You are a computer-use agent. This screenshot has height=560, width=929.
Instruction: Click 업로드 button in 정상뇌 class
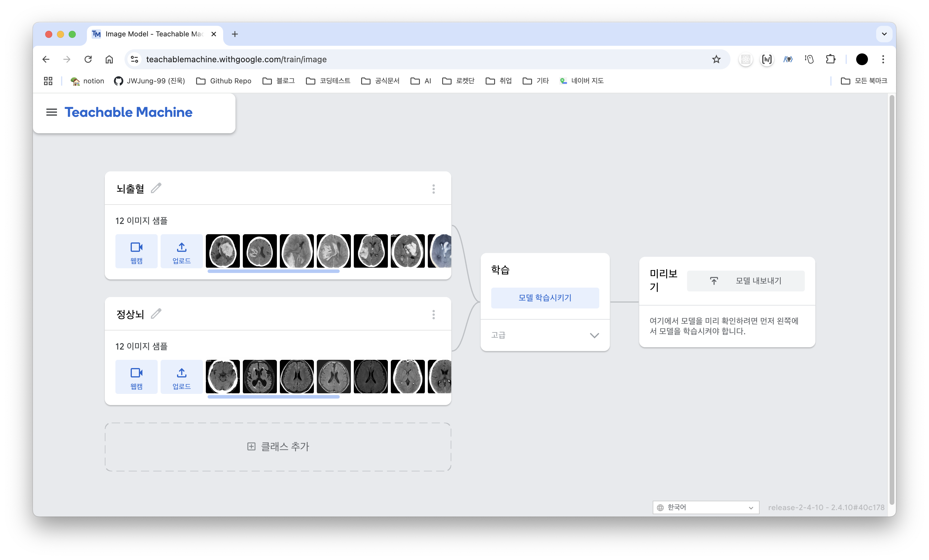(181, 377)
